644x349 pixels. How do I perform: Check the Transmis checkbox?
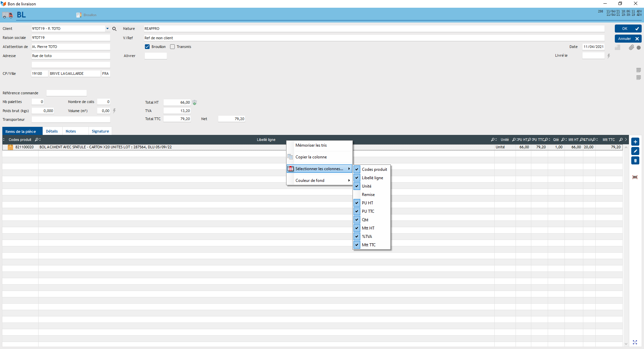coord(172,47)
